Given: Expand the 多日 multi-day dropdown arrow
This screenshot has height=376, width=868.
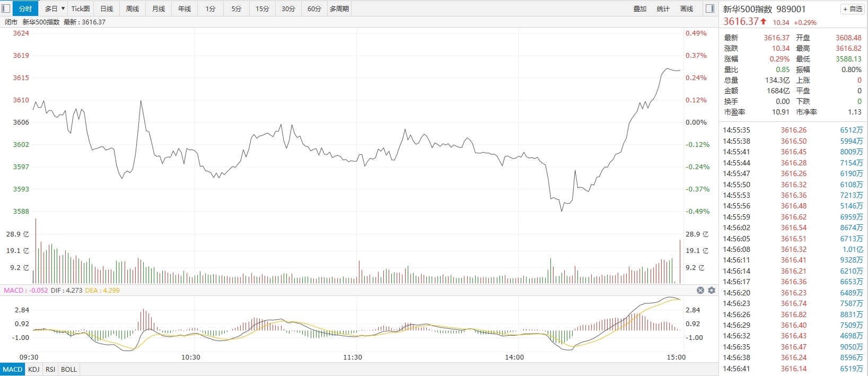Looking at the screenshot, I should [x=63, y=8].
